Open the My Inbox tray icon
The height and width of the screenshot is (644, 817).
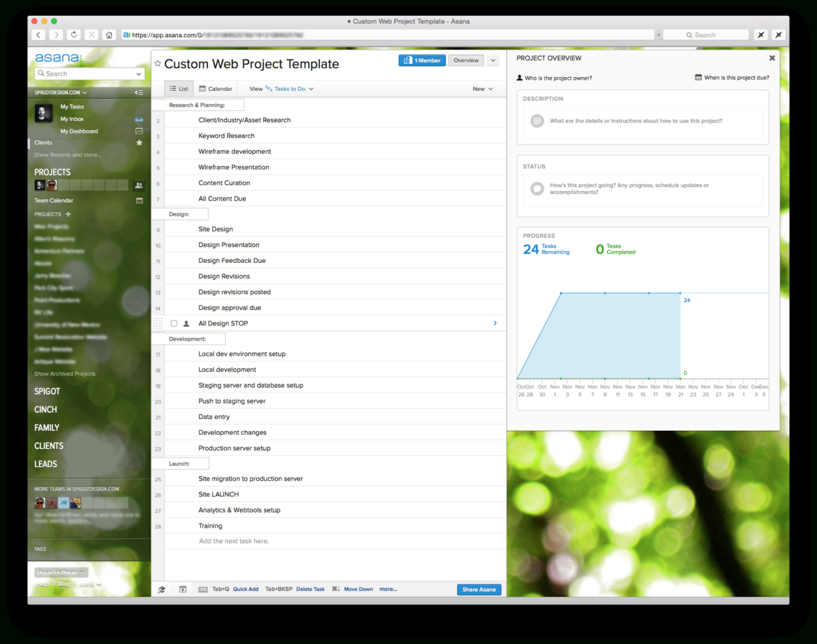139,118
